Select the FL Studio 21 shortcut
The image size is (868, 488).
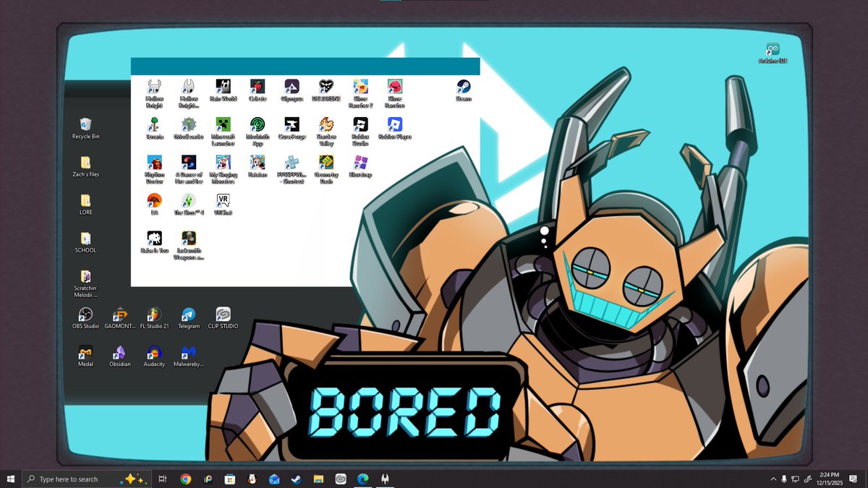pos(154,318)
